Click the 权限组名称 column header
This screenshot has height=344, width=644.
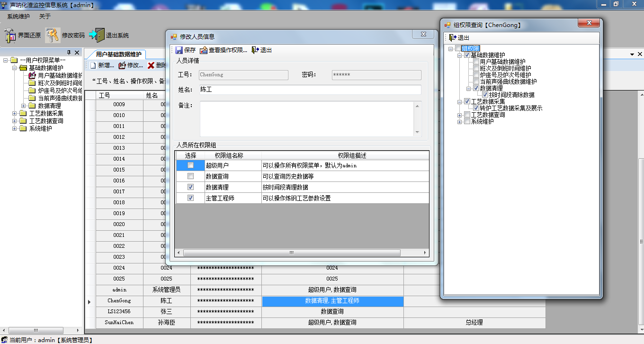pyautogui.click(x=233, y=155)
